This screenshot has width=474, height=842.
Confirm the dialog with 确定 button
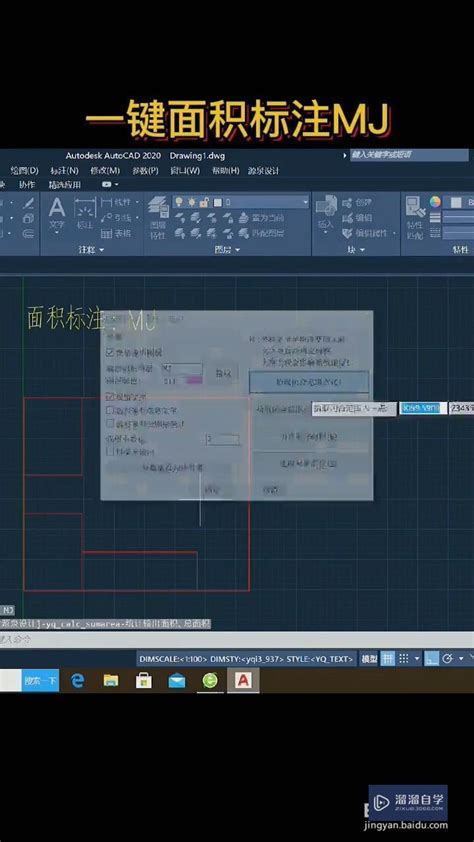(x=212, y=489)
